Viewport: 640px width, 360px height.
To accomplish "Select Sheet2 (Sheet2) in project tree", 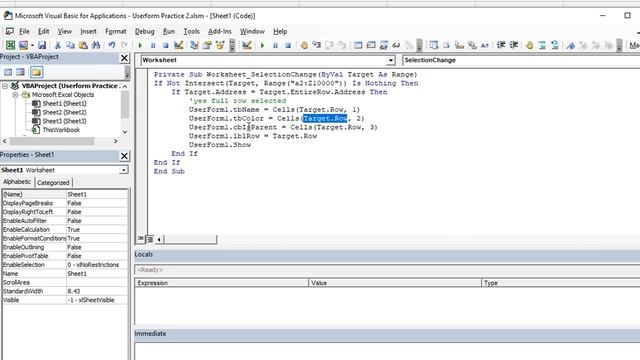I will (x=64, y=112).
